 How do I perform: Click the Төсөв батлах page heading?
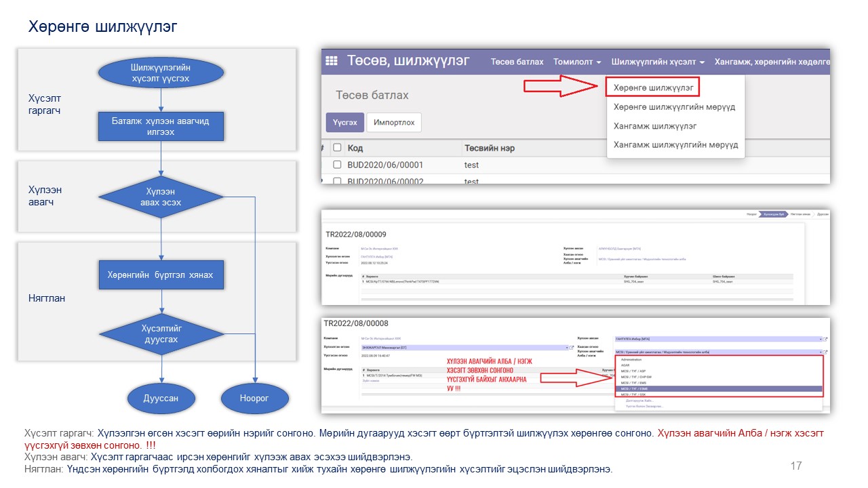[x=372, y=96]
